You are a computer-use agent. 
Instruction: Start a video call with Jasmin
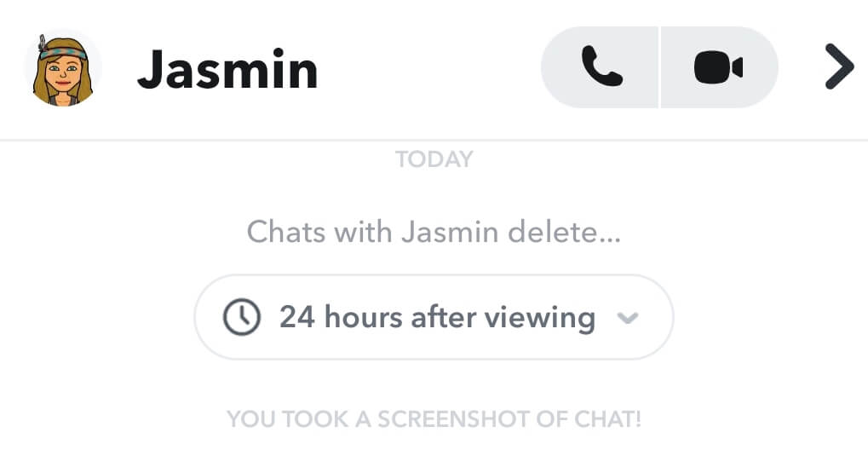coord(720,67)
